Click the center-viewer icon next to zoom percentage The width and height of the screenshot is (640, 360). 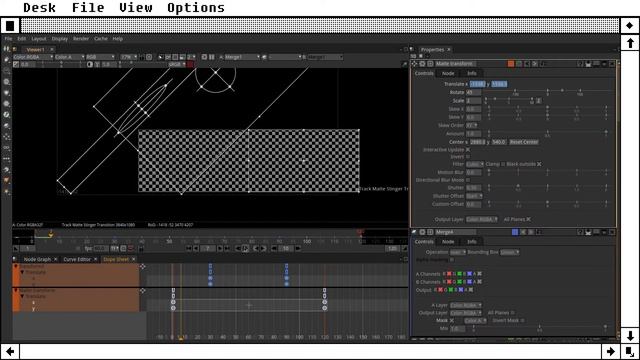click(149, 57)
